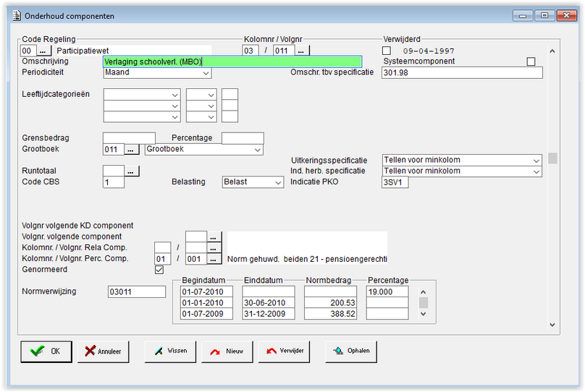585x392 pixels.
Task: Maximize the Onderhoud componenten window
Action: coord(544,15)
